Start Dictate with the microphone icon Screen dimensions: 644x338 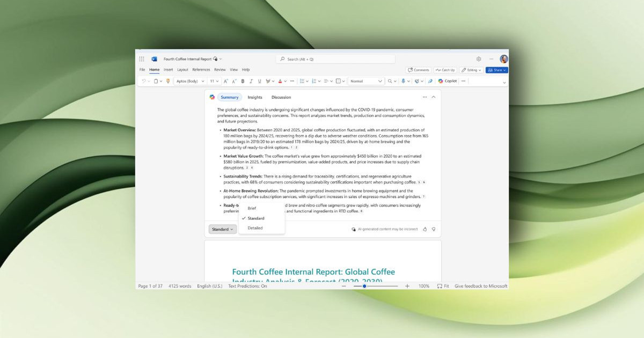[403, 81]
